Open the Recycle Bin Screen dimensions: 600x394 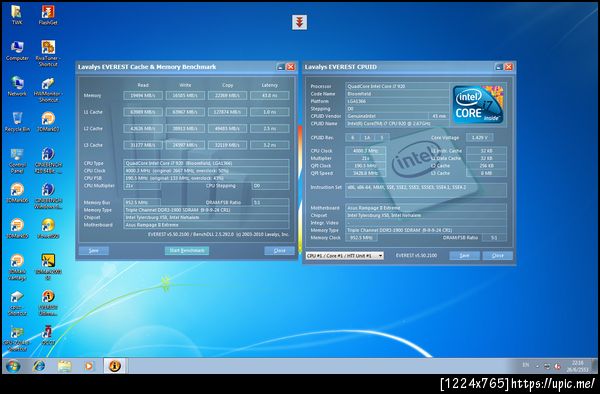coord(17,122)
